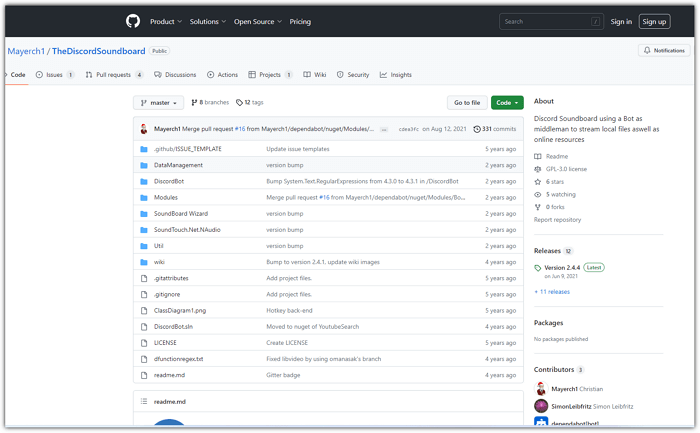This screenshot has height=433, width=700.
Task: Open the Pull requests tab
Action: pos(114,75)
